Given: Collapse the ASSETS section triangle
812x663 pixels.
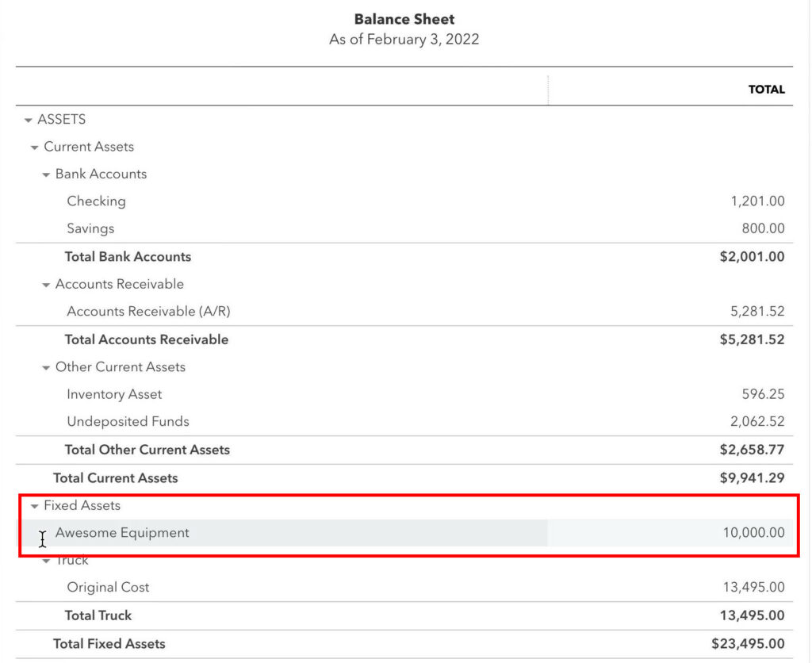Looking at the screenshot, I should click(x=29, y=119).
